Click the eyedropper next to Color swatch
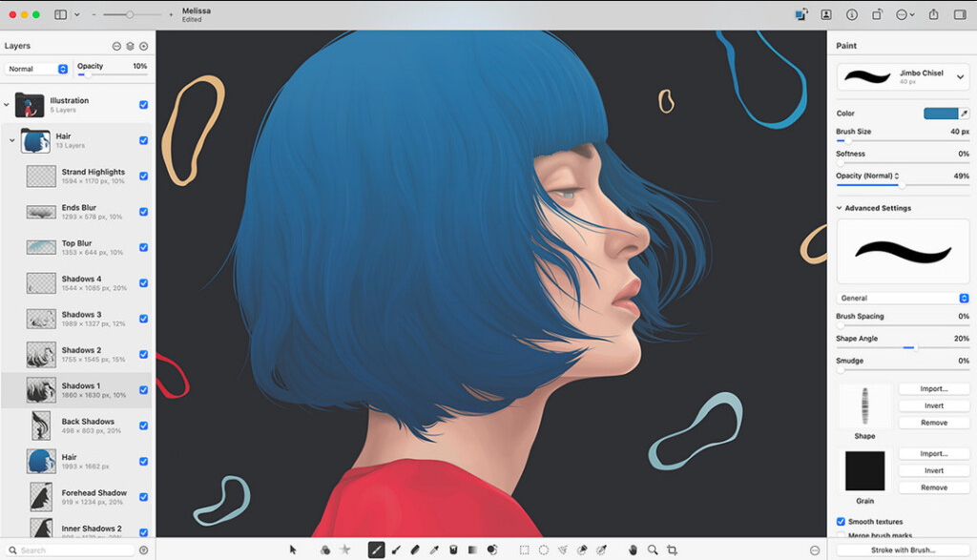Image resolution: width=977 pixels, height=560 pixels. [965, 113]
